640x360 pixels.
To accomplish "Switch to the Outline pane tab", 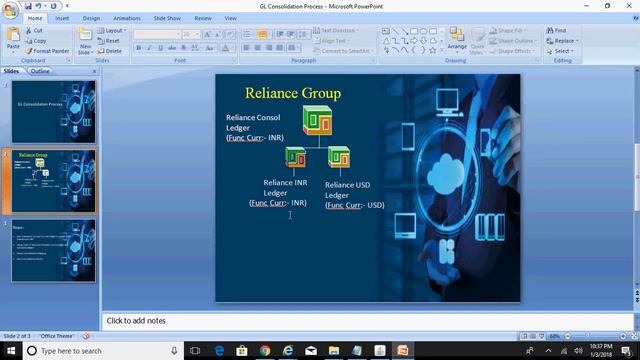I will [x=40, y=71].
